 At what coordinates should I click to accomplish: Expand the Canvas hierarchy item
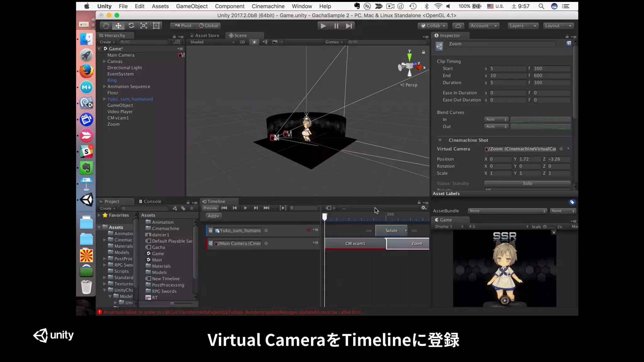pos(104,61)
